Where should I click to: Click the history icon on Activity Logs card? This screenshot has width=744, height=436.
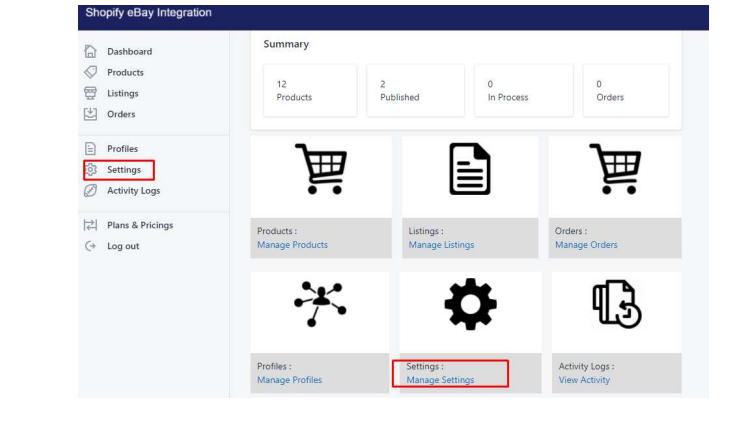(x=617, y=304)
